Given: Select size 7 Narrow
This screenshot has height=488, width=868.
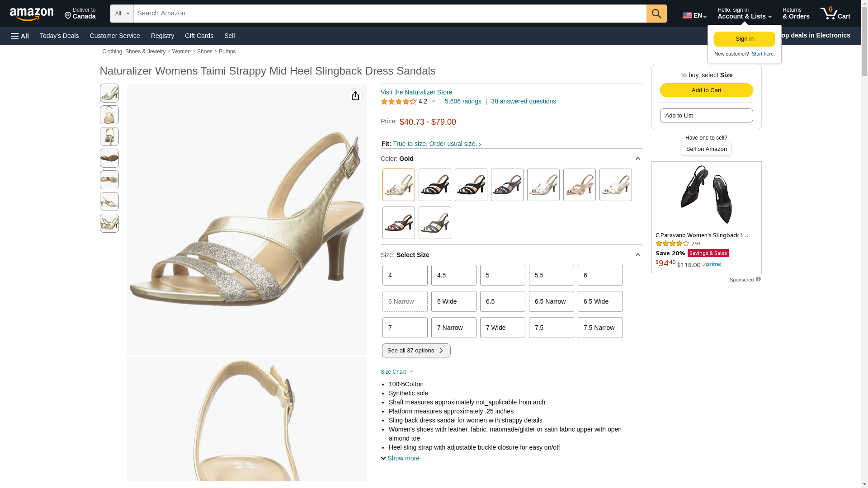Looking at the screenshot, I should pos(453,328).
